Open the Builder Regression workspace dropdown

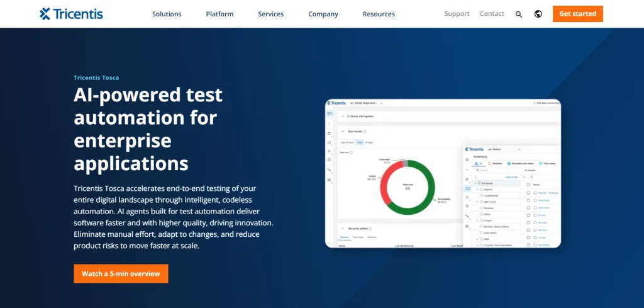click(366, 103)
